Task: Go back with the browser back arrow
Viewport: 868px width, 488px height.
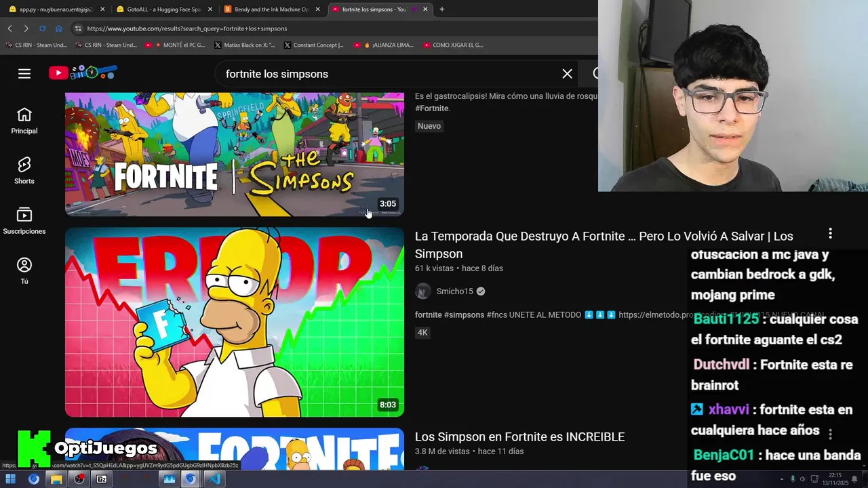Action: [x=9, y=28]
